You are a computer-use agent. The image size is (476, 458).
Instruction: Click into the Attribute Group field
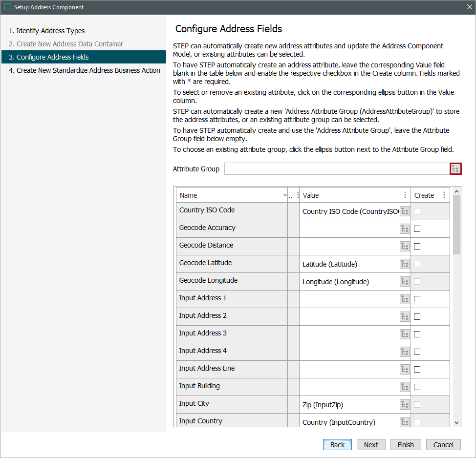coord(336,169)
